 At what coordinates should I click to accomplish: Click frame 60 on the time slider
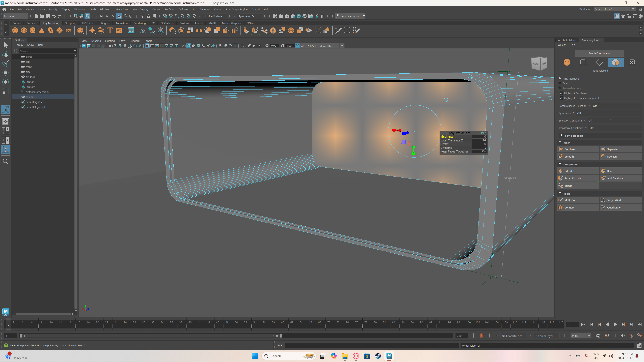(x=282, y=324)
